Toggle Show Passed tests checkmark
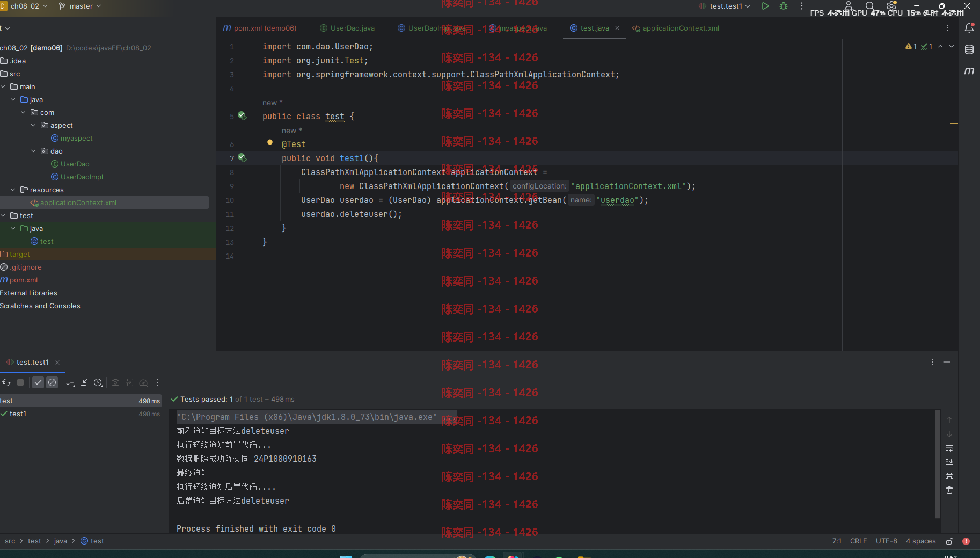 point(38,382)
